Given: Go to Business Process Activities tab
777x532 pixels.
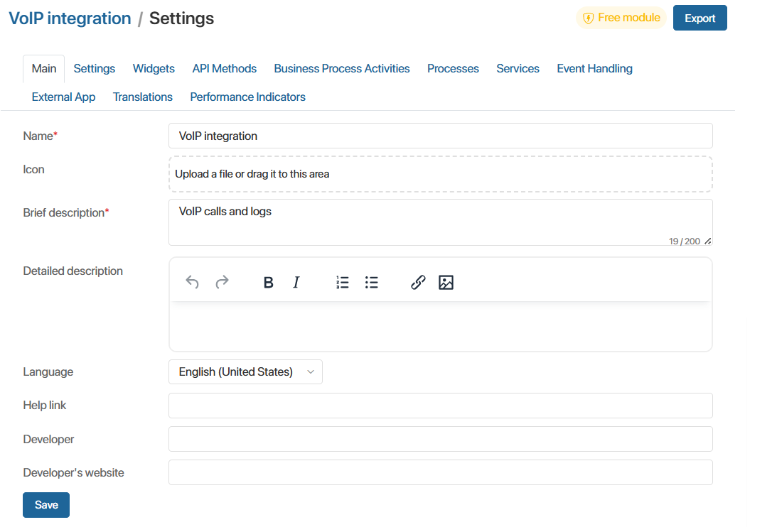Looking at the screenshot, I should click(x=341, y=69).
